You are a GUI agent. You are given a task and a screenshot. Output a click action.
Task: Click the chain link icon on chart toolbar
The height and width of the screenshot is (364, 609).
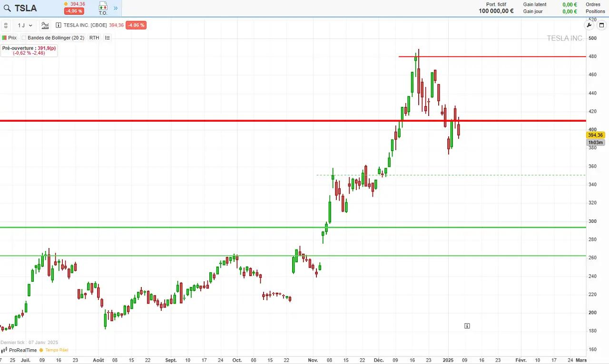6,25
